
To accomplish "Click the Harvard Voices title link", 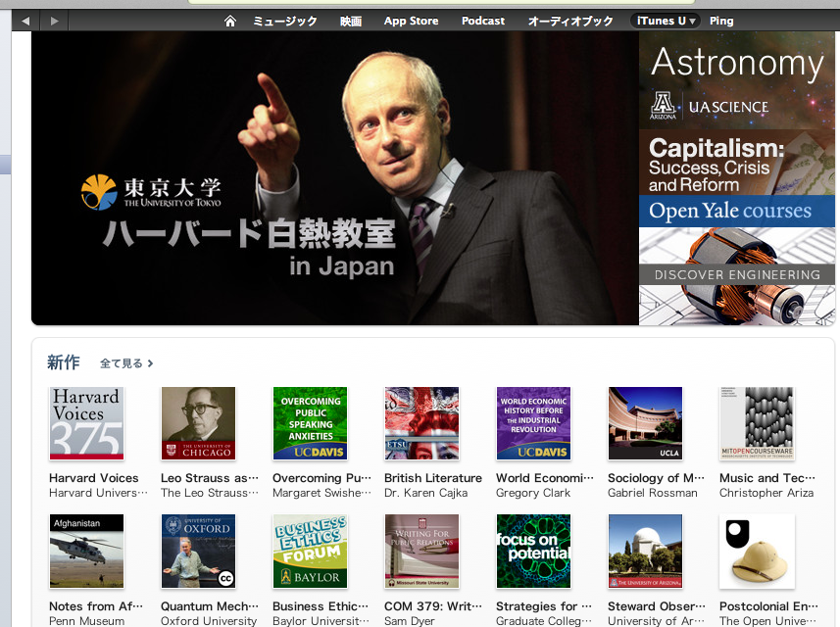I will pos(94,478).
